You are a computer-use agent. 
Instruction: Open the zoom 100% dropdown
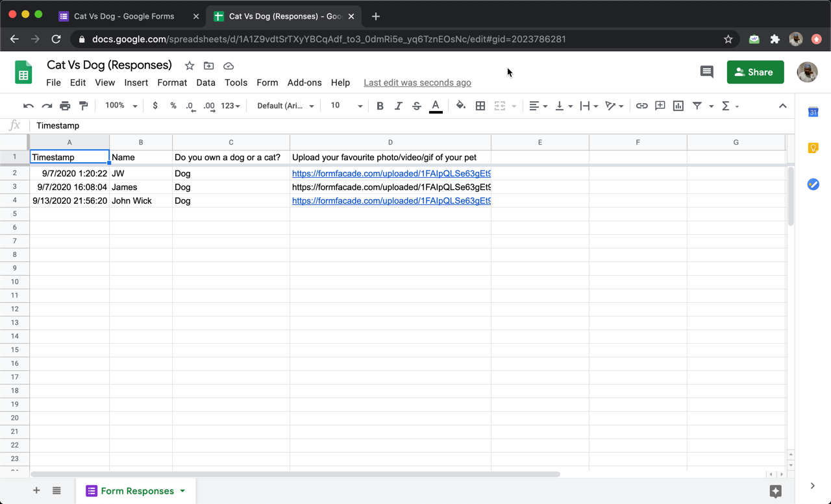coord(121,106)
